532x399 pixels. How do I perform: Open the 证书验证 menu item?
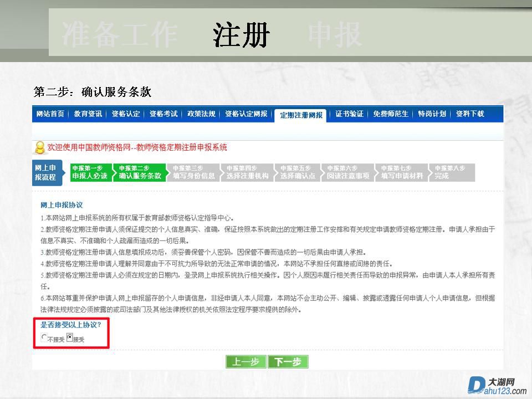(x=349, y=114)
